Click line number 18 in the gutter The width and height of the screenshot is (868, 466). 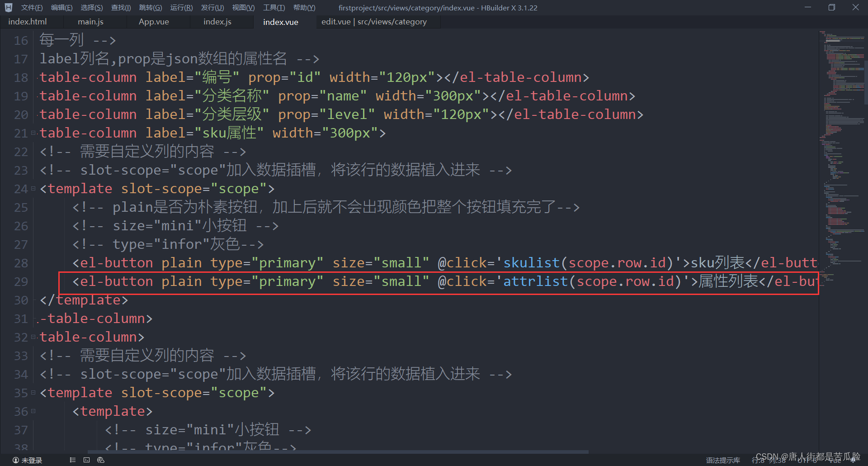pyautogui.click(x=21, y=77)
